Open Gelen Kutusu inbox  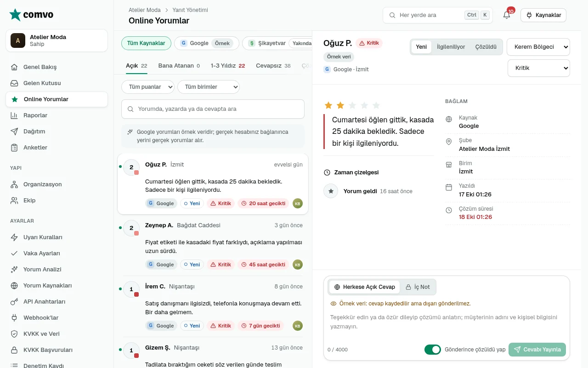(x=57, y=83)
